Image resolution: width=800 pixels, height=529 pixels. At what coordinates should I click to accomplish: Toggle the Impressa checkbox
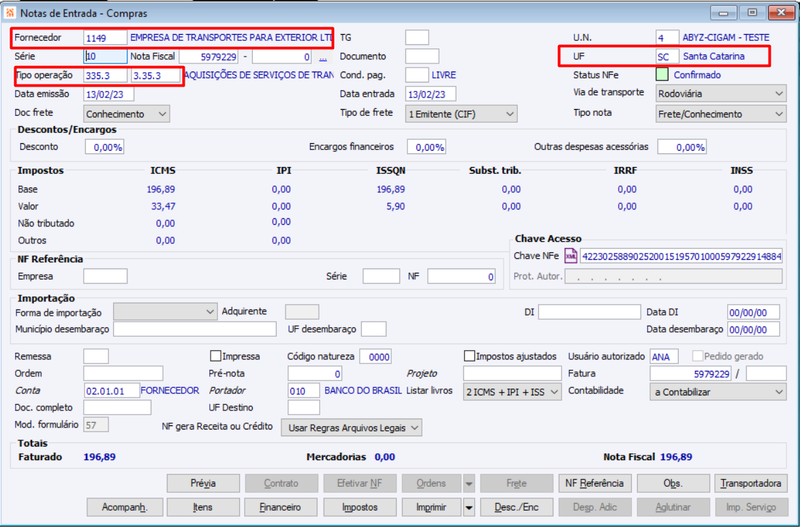[x=215, y=356]
